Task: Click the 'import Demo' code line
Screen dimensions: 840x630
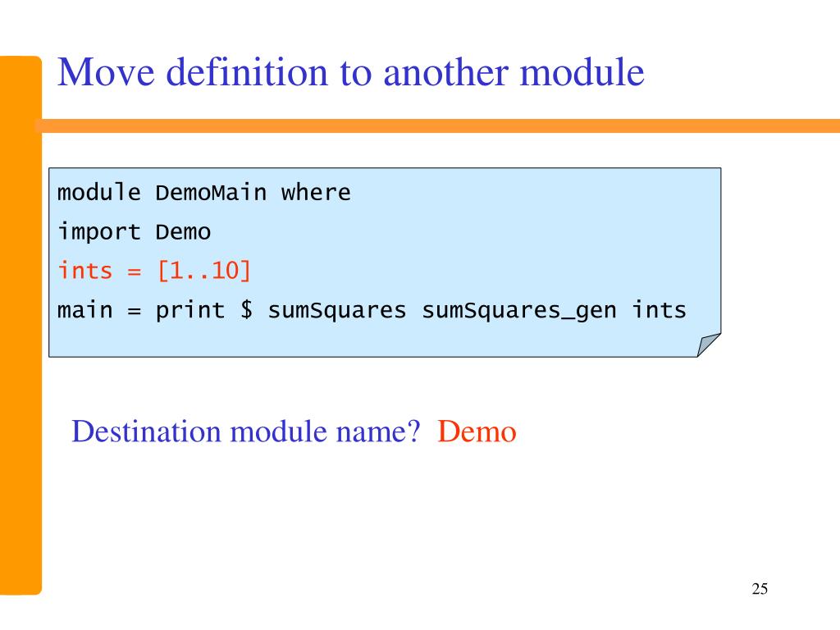Action: 134,232
